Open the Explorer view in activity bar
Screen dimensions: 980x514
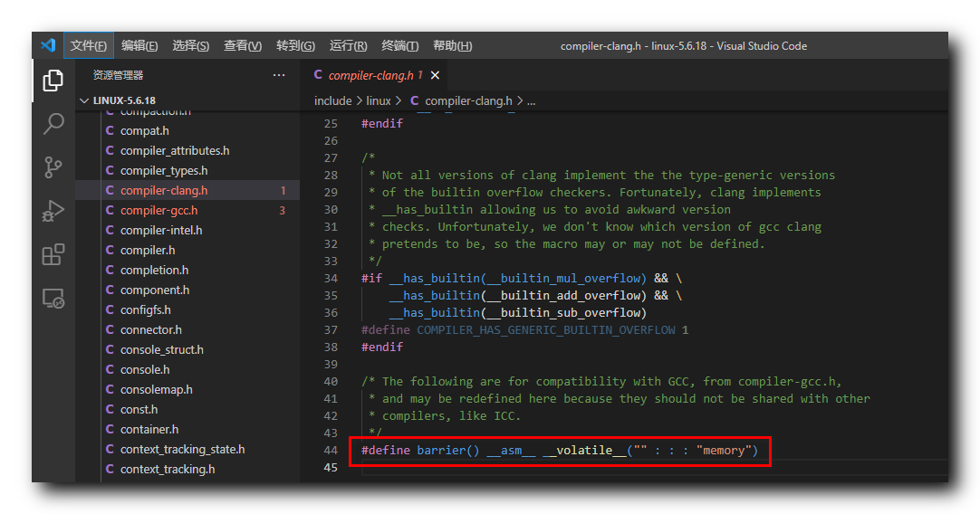(x=53, y=81)
